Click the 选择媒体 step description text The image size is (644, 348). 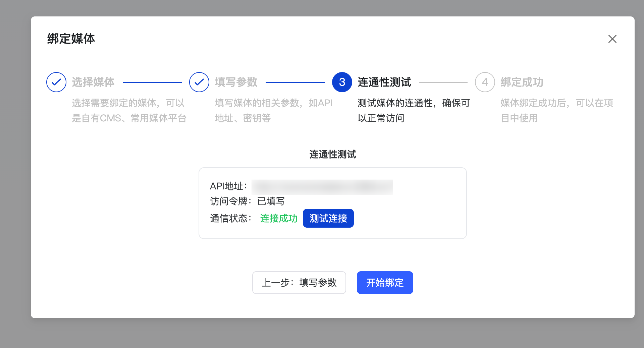(x=129, y=110)
